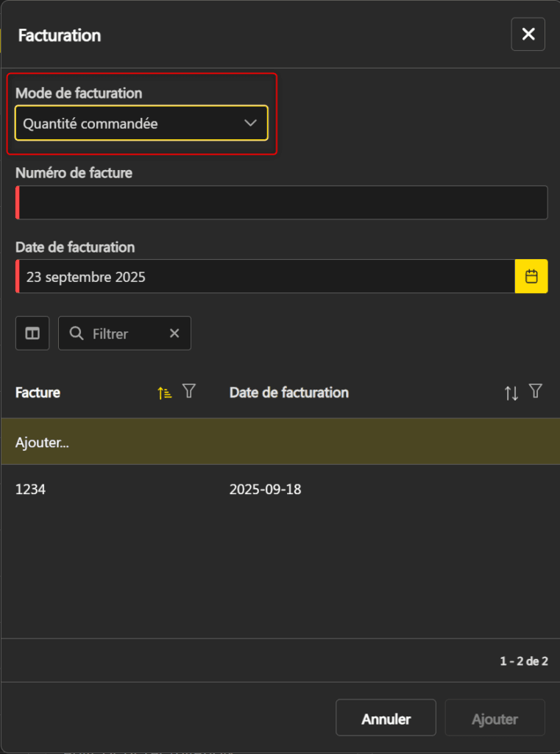
Task: Sort by Date de facturation using arrows icon
Action: [x=511, y=392]
